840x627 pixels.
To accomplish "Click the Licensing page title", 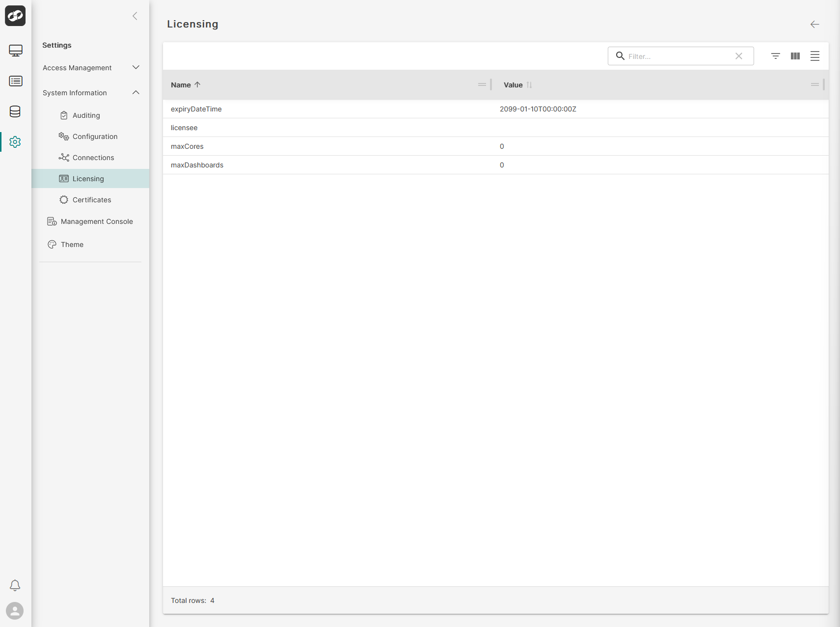I will (192, 24).
